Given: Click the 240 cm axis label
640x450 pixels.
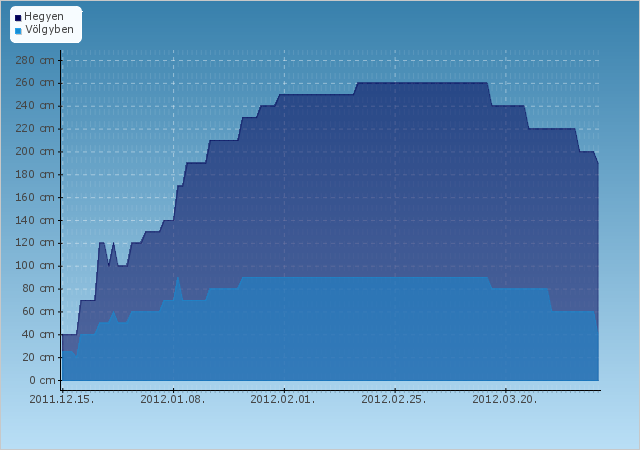Looking at the screenshot, I should point(35,106).
